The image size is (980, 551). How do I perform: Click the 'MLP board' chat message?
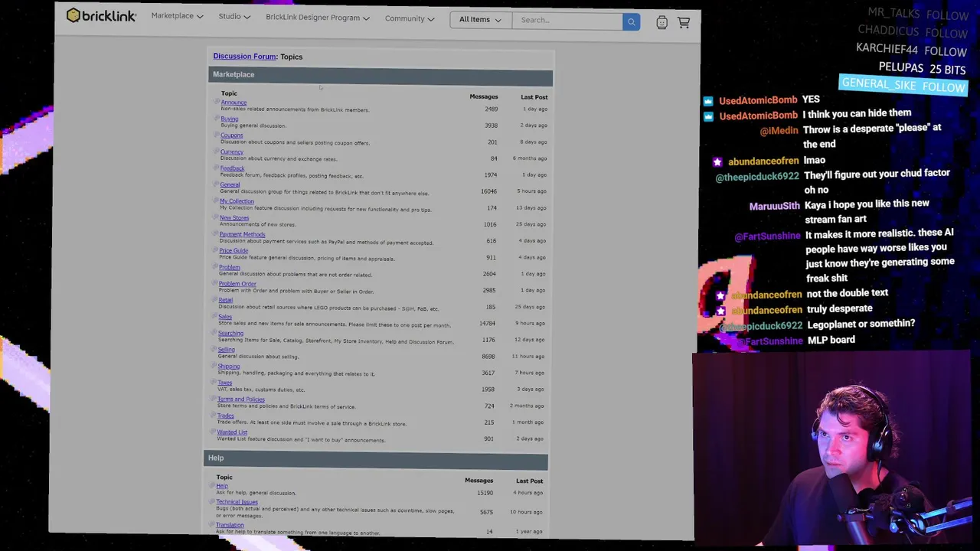[831, 340]
